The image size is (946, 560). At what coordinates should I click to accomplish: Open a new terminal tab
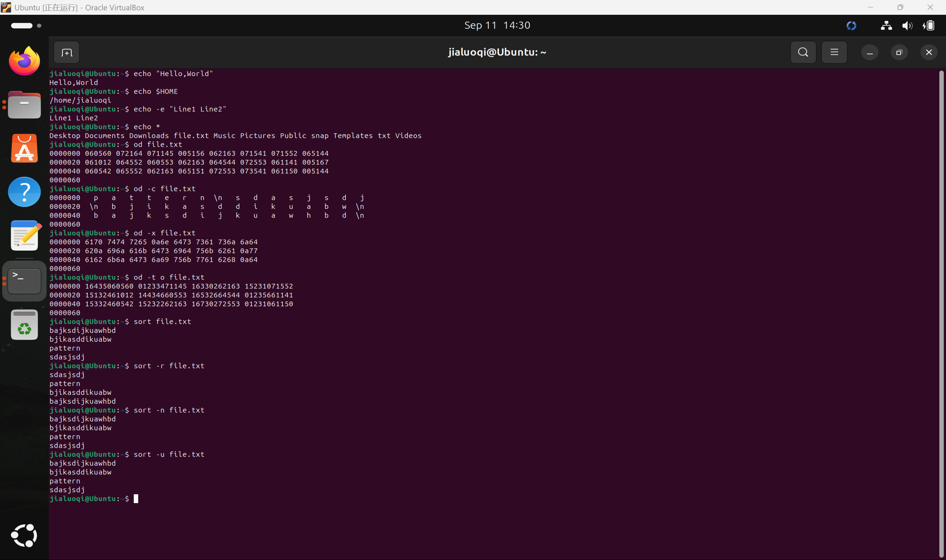click(x=67, y=52)
